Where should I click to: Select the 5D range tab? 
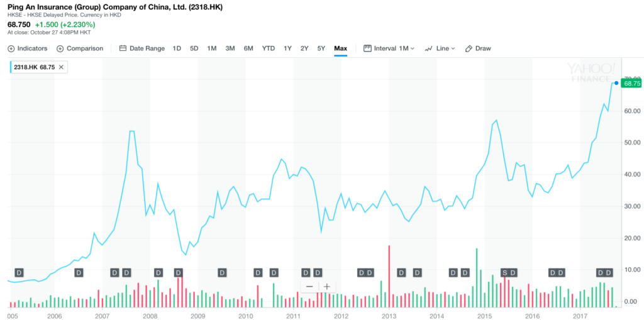pos(194,48)
